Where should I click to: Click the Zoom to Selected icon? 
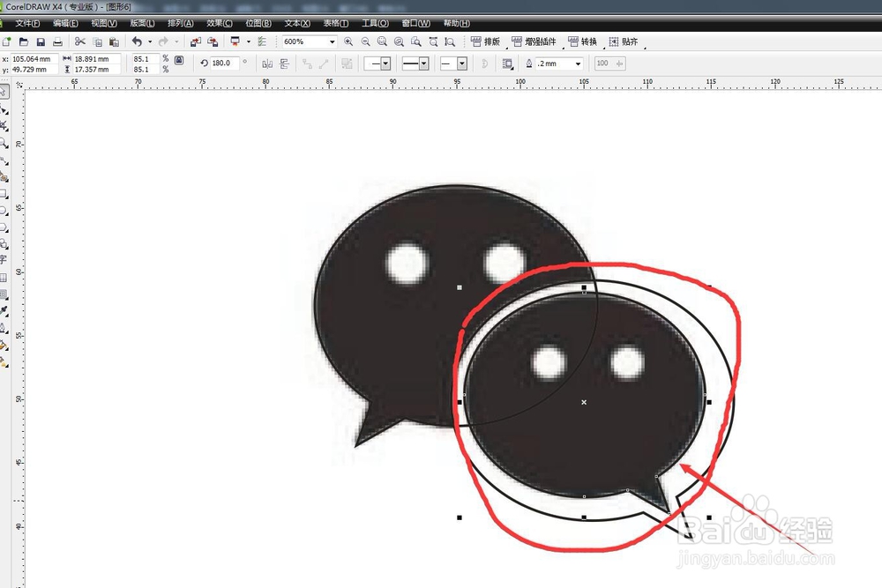383,41
